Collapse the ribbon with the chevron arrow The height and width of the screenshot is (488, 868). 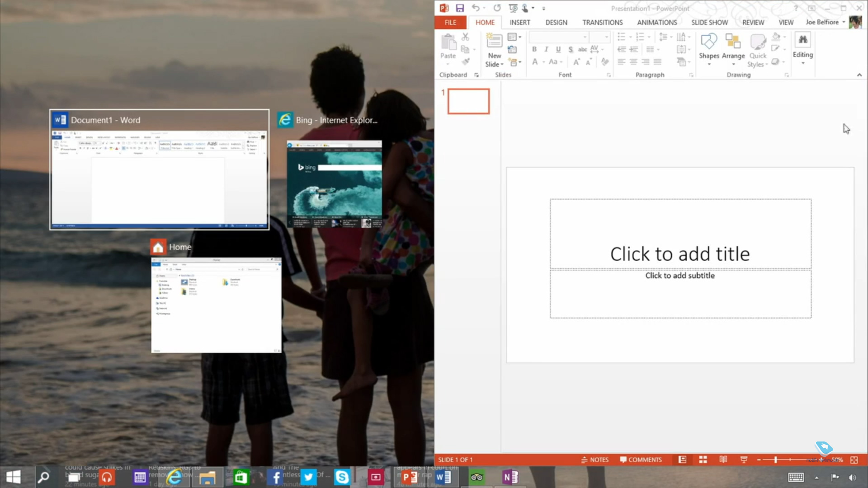[x=859, y=75]
